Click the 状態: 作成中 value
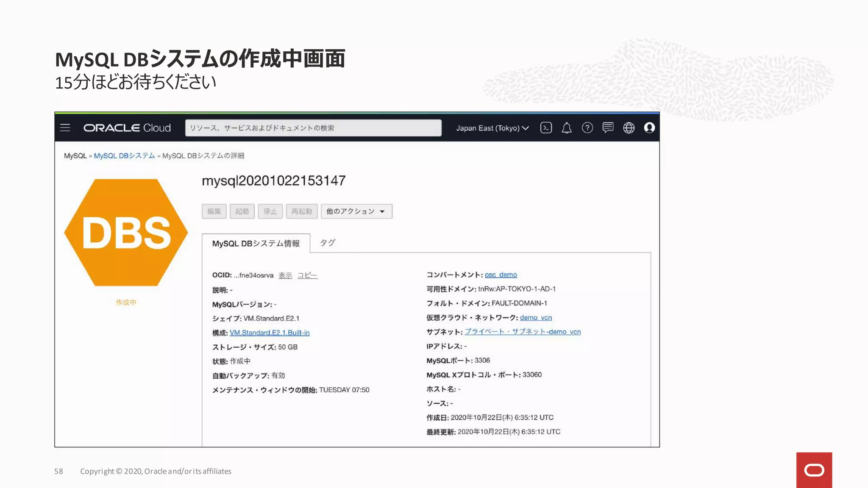Image resolution: width=868 pixels, height=488 pixels. (x=240, y=361)
